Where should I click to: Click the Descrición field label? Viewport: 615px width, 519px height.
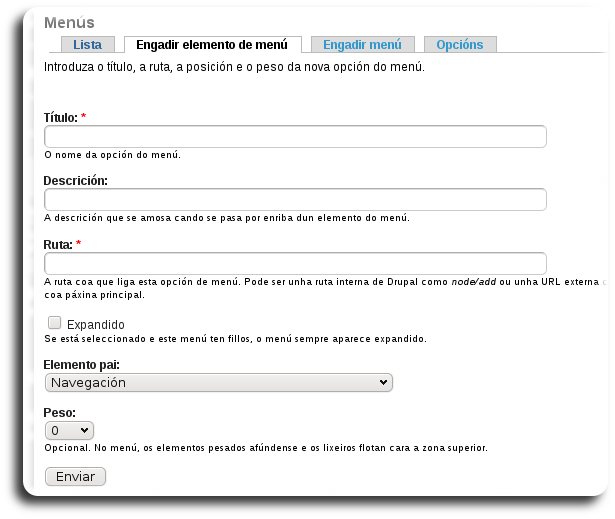75,181
